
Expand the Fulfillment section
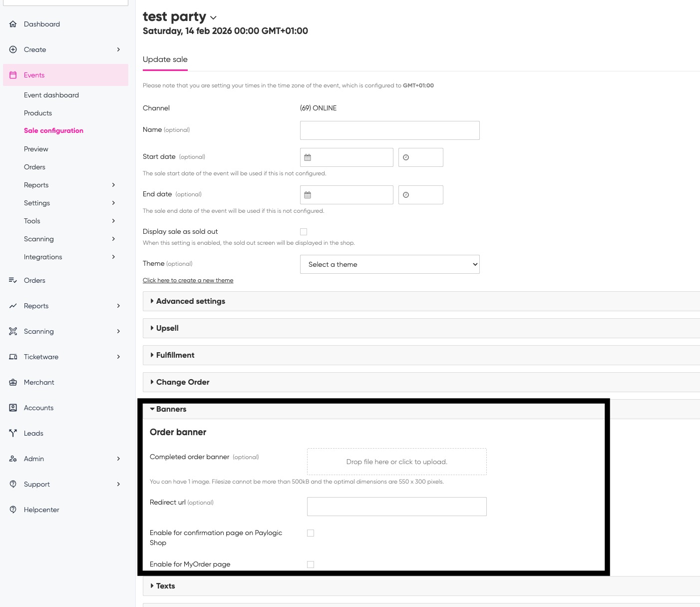point(175,355)
